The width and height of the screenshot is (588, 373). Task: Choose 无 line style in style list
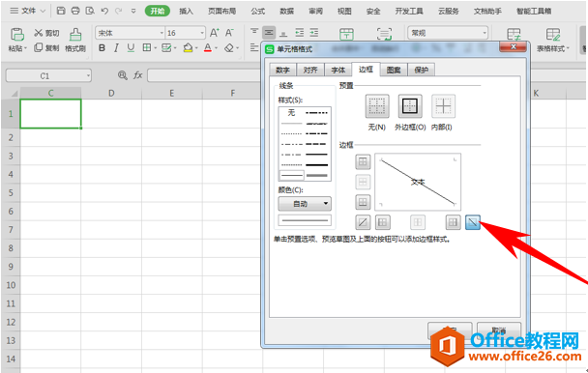[x=291, y=112]
